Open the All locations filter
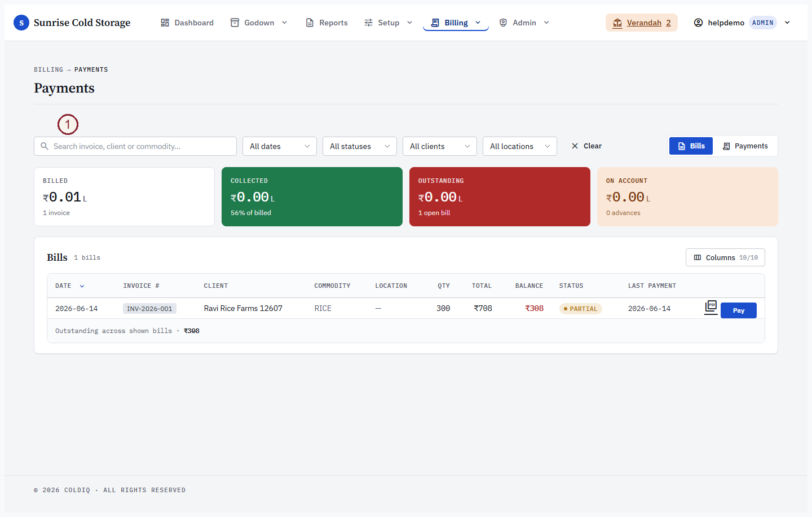 (x=520, y=146)
